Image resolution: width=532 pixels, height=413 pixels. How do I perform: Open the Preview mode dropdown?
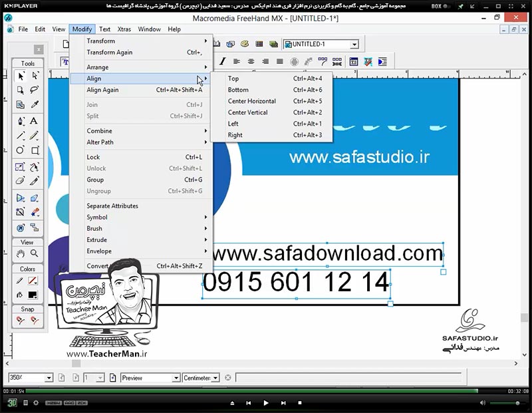point(176,378)
